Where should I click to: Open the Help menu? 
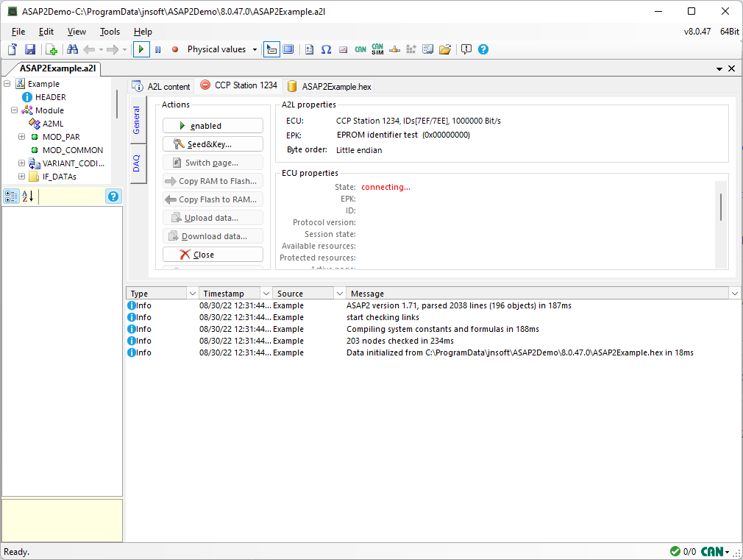point(143,32)
